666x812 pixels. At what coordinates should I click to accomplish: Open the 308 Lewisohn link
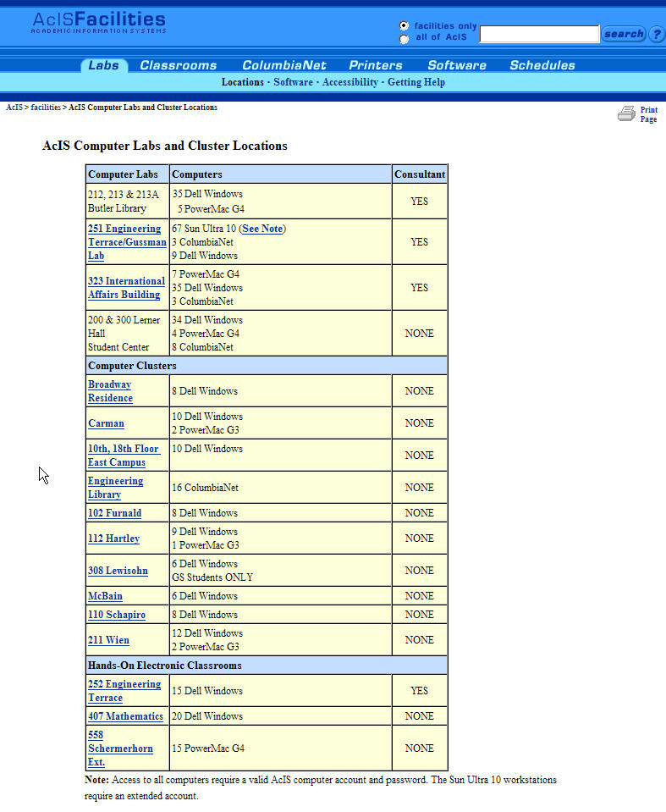click(118, 570)
